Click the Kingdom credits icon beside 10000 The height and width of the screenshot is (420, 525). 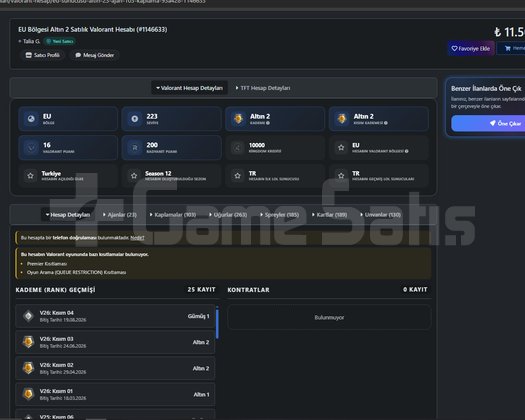[237, 148]
